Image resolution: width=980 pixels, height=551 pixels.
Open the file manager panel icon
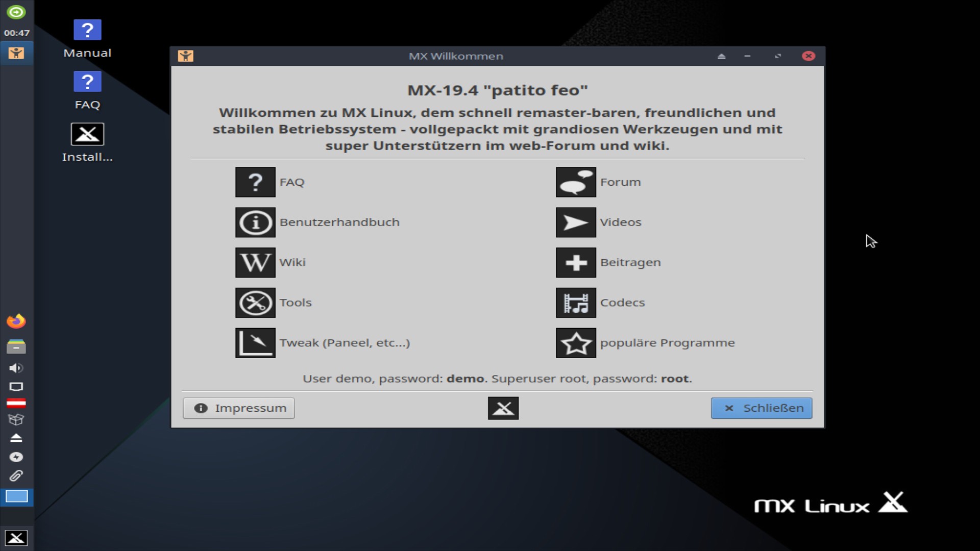[16, 346]
